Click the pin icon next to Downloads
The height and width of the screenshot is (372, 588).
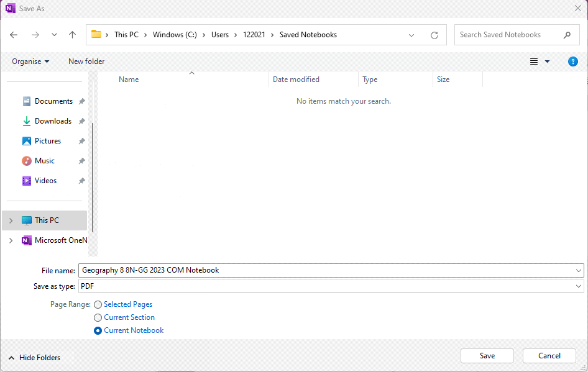82,121
